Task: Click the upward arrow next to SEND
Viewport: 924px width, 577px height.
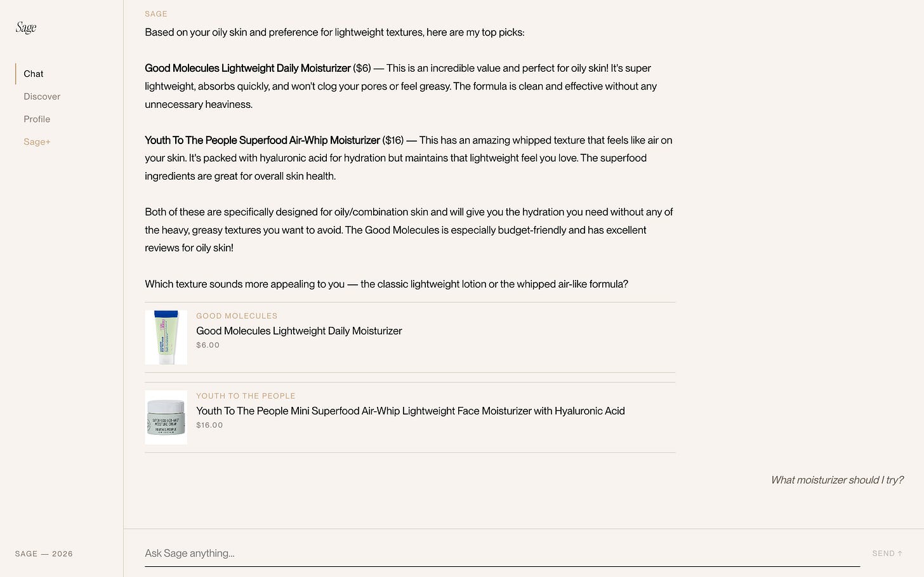Action: [900, 553]
